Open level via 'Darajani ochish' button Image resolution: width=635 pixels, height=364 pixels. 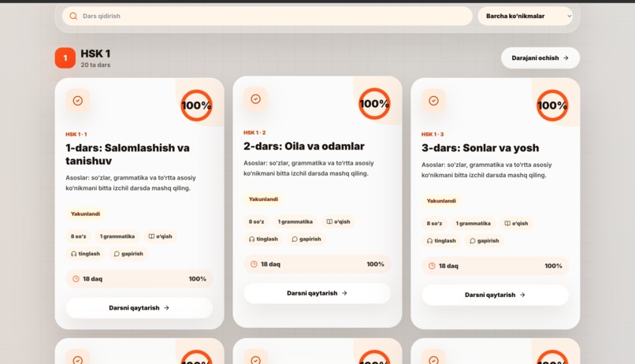click(540, 58)
